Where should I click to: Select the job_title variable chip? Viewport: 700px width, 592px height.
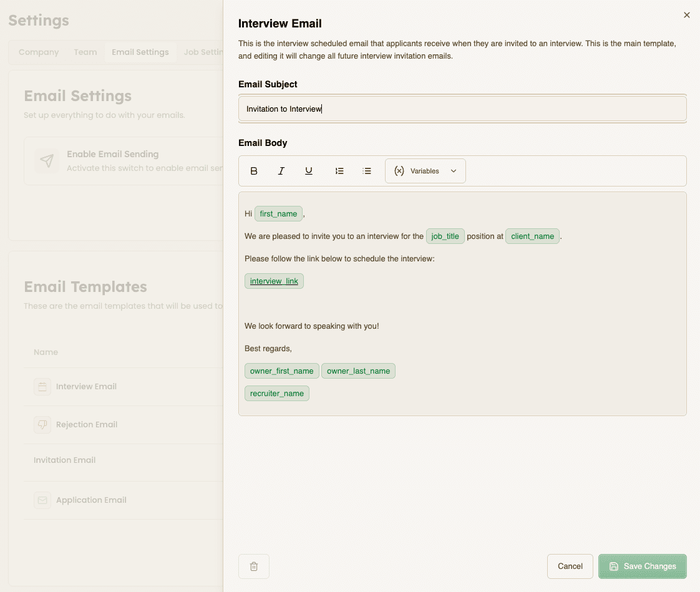tap(445, 236)
